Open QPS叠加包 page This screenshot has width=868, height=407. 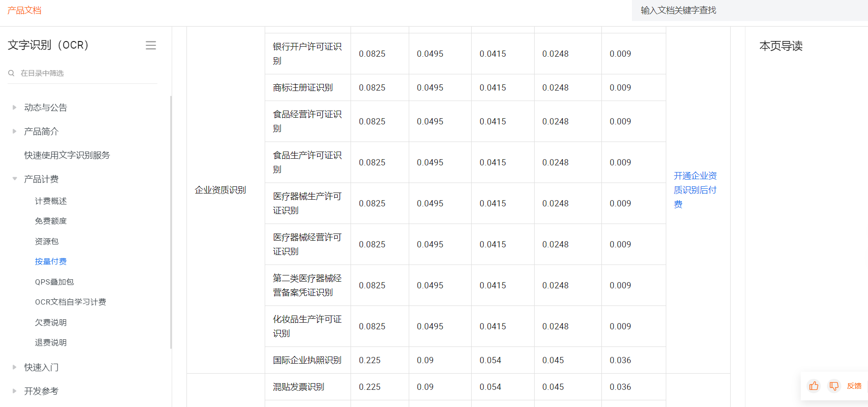(x=54, y=282)
